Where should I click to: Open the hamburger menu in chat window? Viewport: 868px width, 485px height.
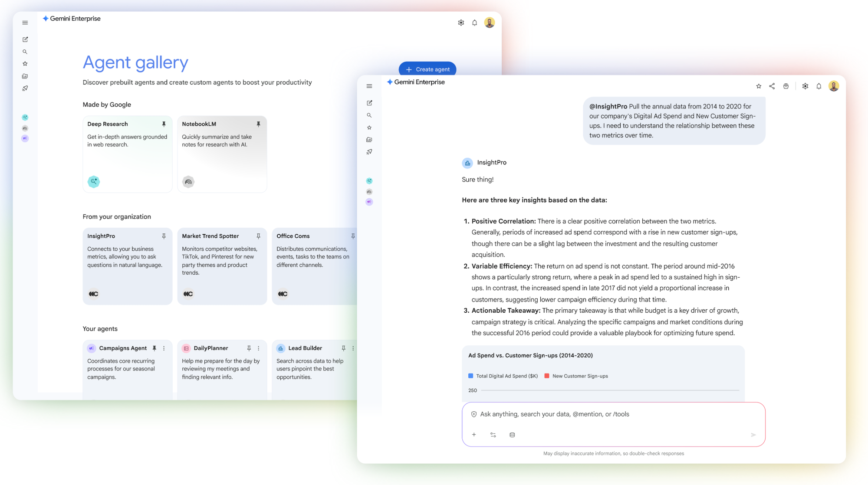pos(369,86)
